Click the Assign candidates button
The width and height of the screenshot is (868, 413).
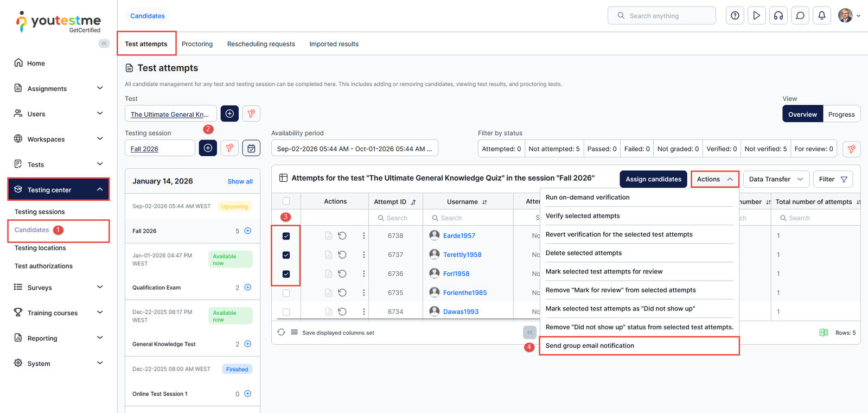point(653,179)
